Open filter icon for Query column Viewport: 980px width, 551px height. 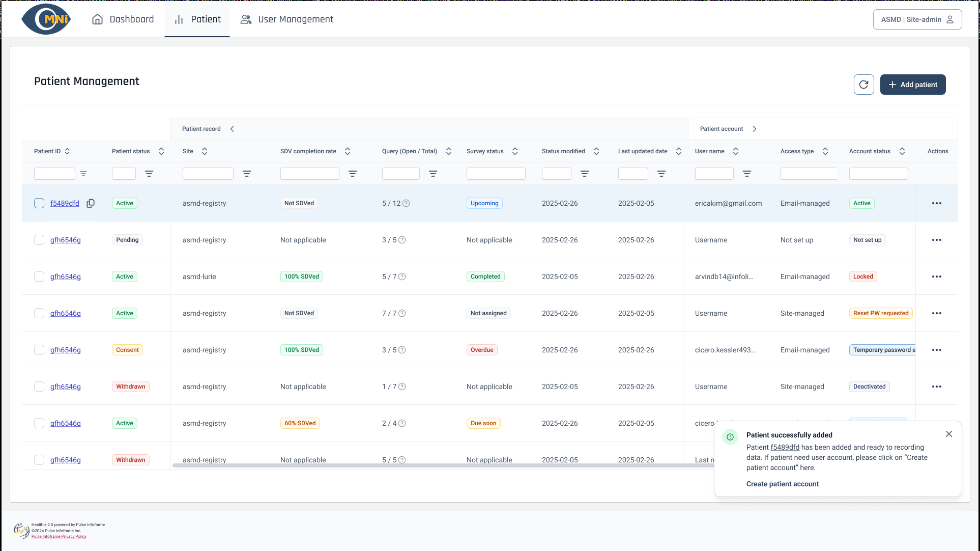point(433,174)
